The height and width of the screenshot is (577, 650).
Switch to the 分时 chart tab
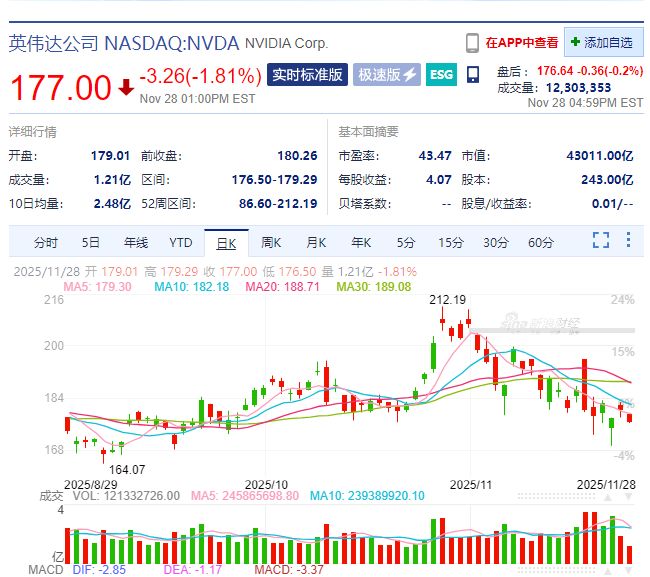(x=46, y=243)
